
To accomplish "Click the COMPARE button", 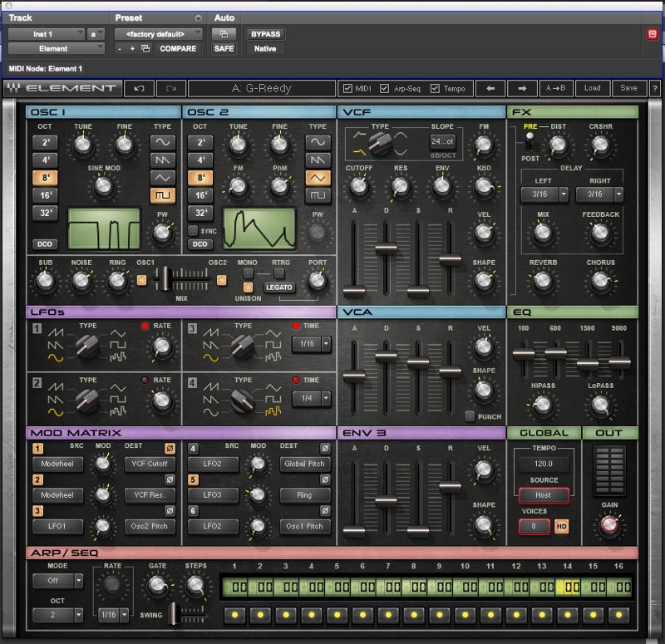I will click(178, 49).
